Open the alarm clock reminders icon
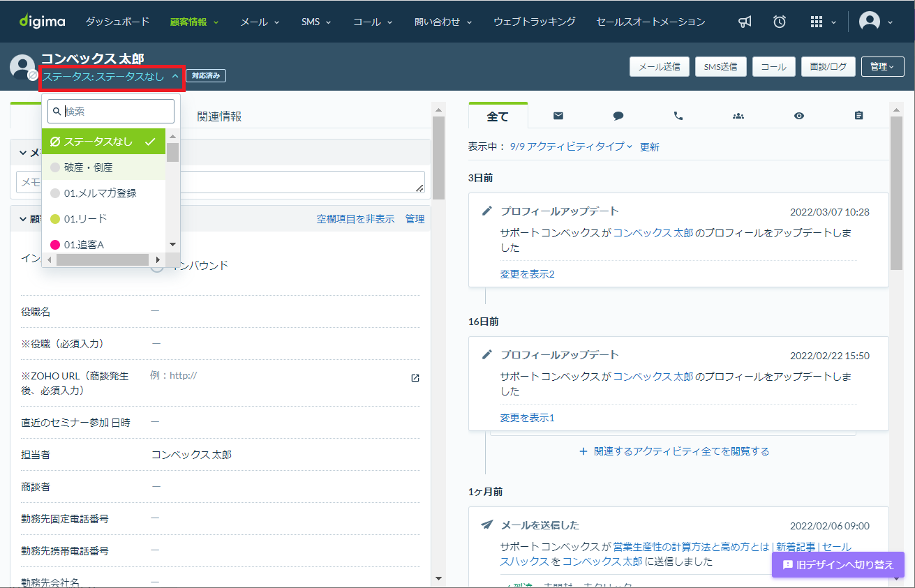This screenshot has width=915, height=588. [780, 22]
